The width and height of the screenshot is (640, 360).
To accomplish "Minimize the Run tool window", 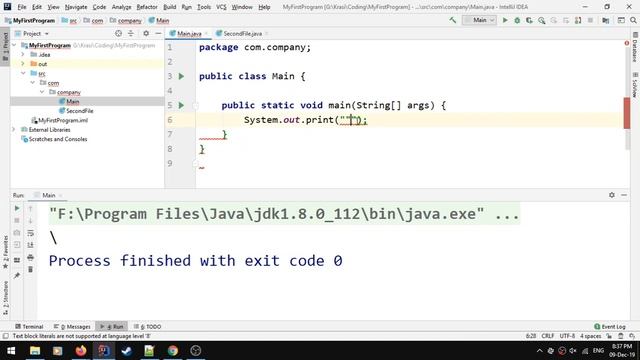I will (624, 195).
